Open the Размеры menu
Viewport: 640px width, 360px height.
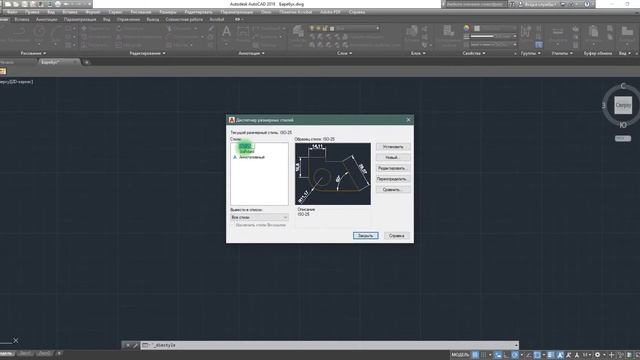(x=168, y=12)
